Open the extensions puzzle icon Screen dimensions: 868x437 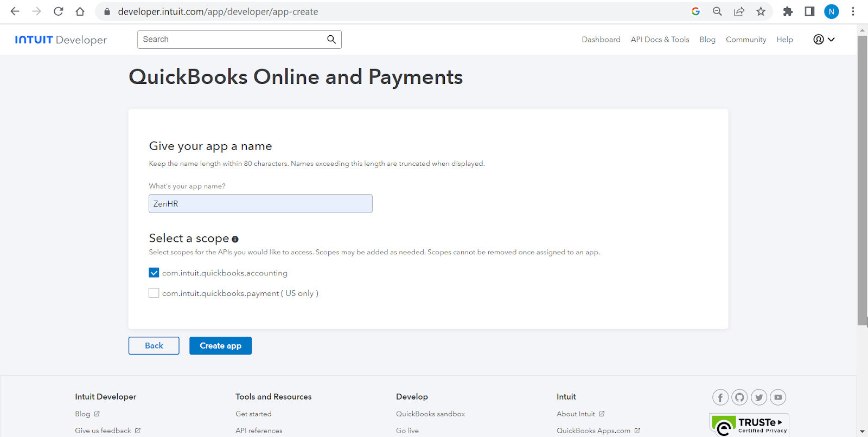pos(788,11)
